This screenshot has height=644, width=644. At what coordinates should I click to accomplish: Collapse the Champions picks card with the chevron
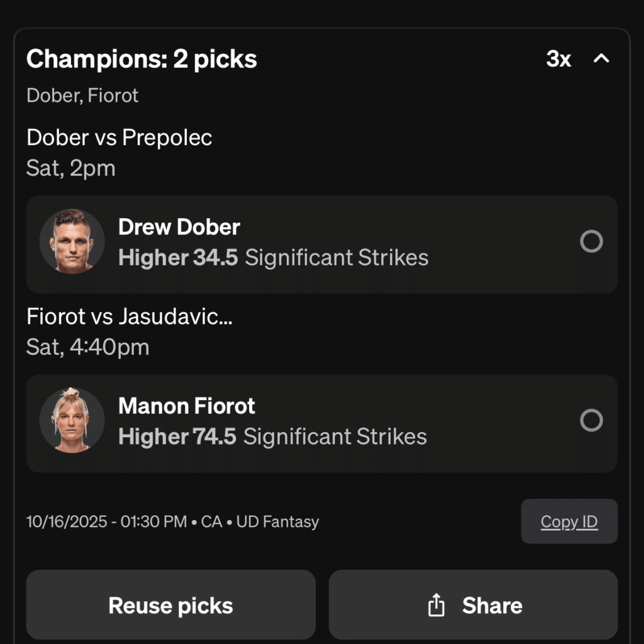[601, 59]
